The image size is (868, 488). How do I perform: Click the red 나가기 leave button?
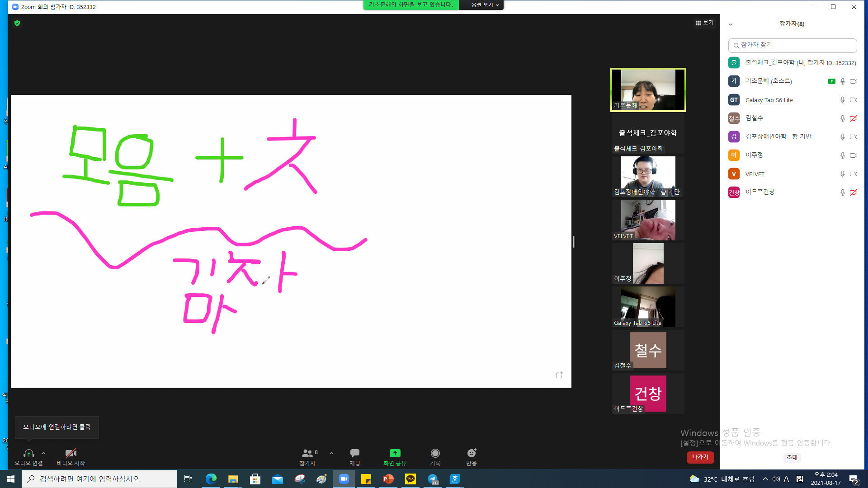pyautogui.click(x=700, y=457)
